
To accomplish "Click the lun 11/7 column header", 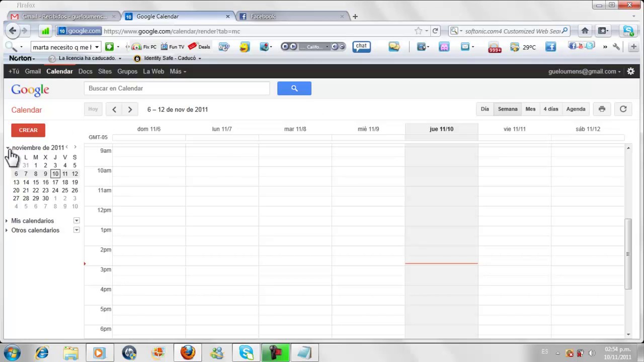I will pos(222,129).
